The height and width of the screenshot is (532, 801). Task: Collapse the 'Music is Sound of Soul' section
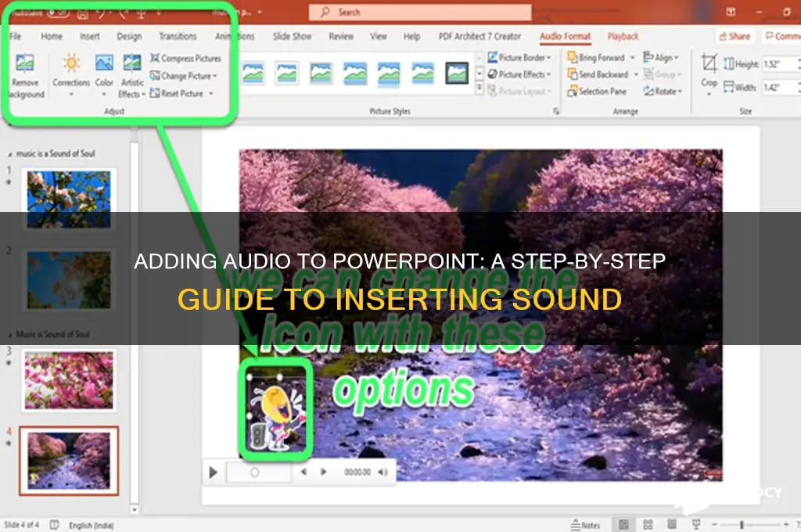[9, 335]
